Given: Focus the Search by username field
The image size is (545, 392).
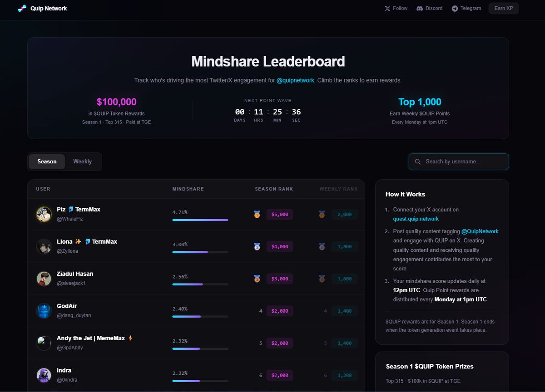Looking at the screenshot, I should 459,162.
